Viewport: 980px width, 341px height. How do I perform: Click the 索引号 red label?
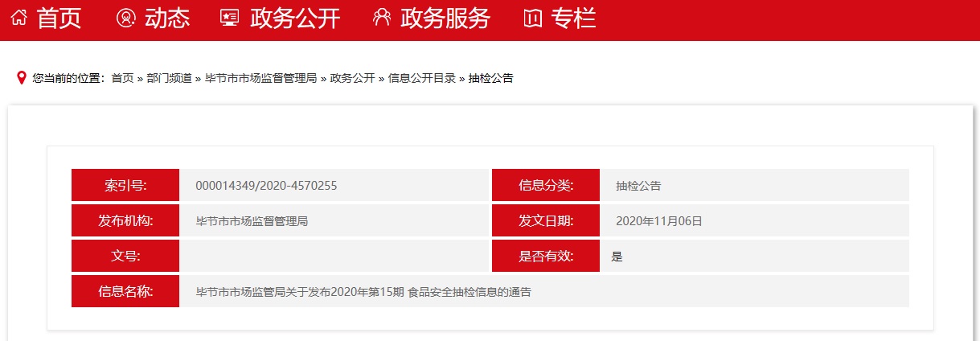point(125,185)
